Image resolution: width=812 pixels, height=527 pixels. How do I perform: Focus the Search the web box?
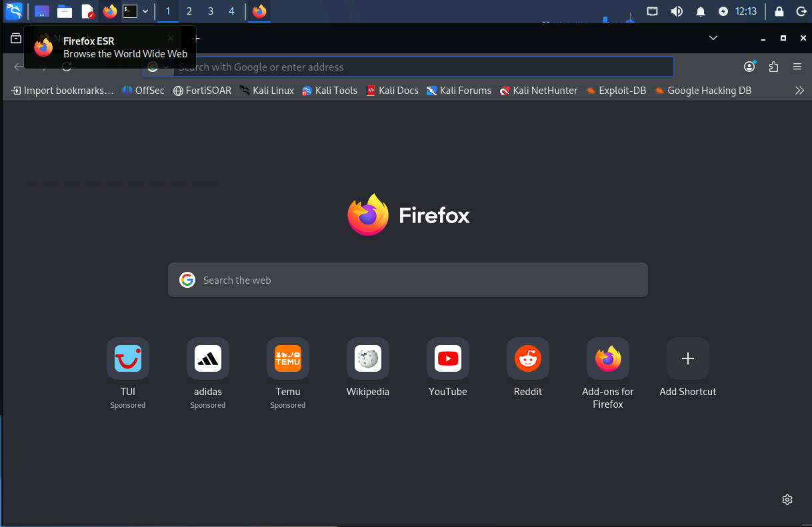(x=408, y=280)
